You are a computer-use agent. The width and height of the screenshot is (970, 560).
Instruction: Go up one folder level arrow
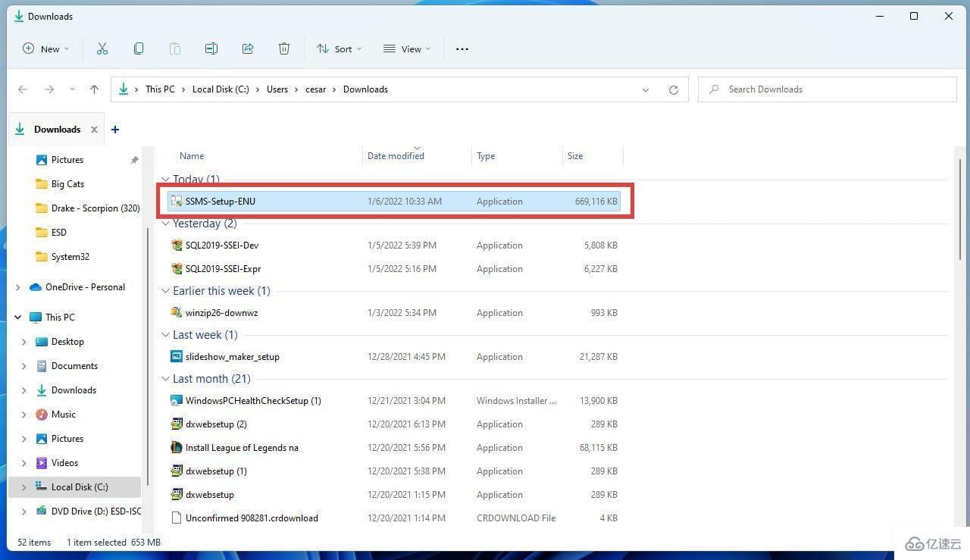pos(94,89)
